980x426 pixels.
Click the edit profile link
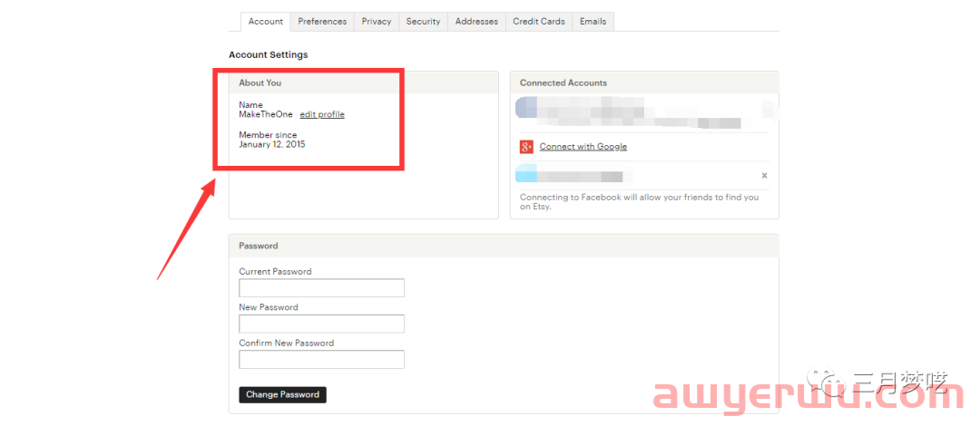322,114
